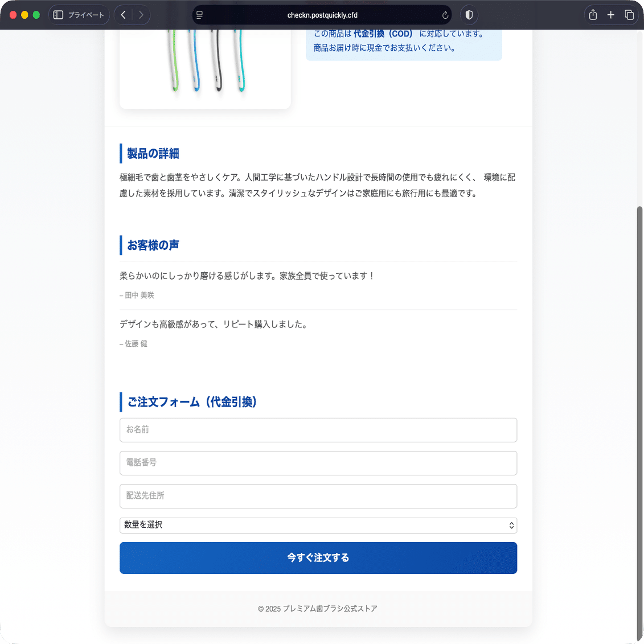Open a new tab with the plus icon
The width and height of the screenshot is (644, 644).
pos(610,14)
